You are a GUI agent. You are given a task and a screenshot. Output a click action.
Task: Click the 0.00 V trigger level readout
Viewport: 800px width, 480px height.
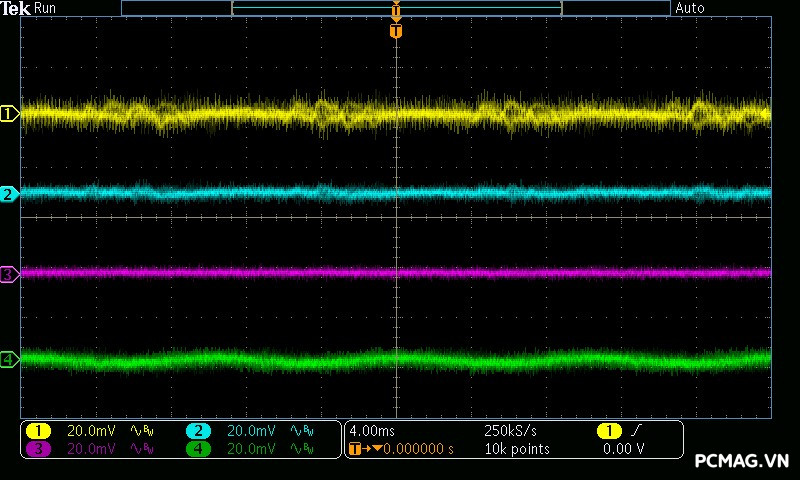(623, 449)
